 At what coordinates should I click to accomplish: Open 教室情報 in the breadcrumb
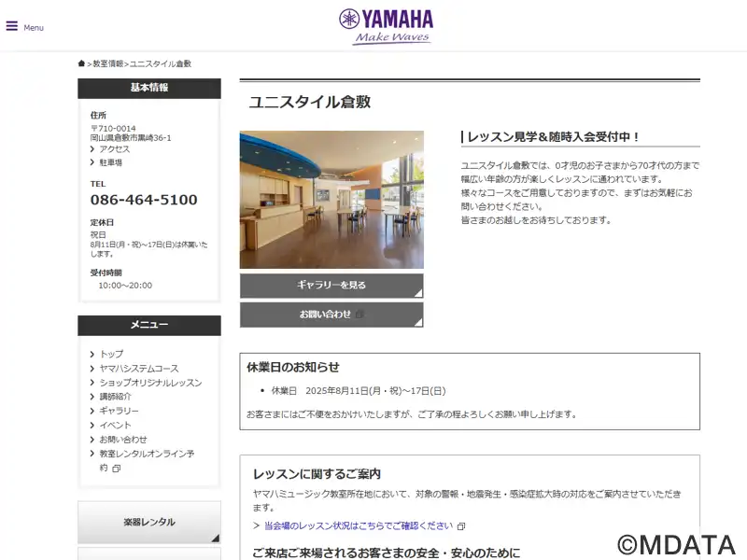coord(108,63)
